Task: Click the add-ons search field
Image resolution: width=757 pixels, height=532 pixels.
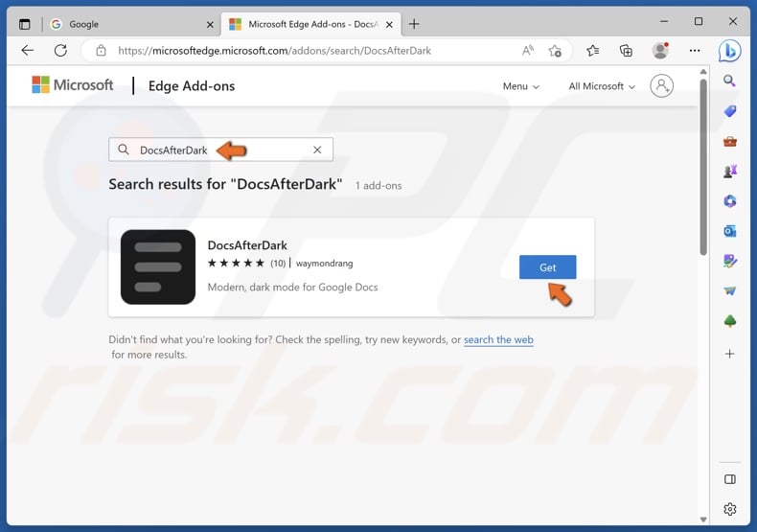Action: click(x=220, y=150)
